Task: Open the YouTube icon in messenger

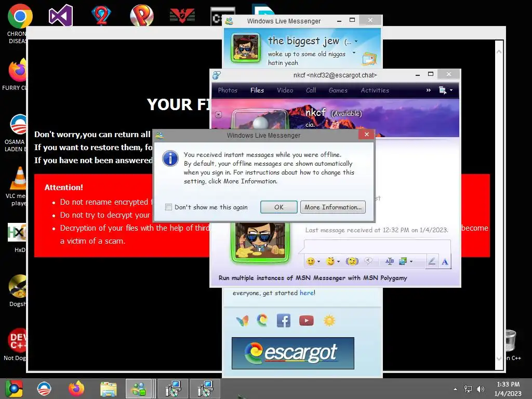Action: (x=307, y=321)
